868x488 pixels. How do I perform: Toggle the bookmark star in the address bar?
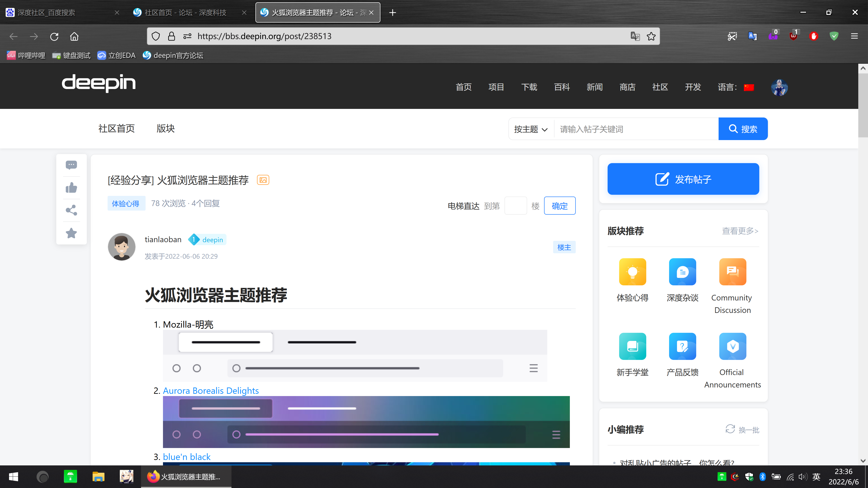[x=651, y=36]
